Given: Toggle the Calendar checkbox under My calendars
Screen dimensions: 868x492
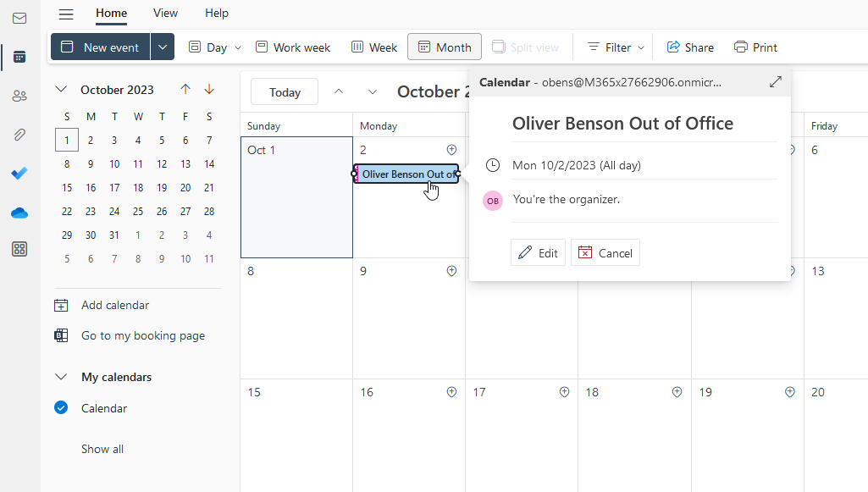Looking at the screenshot, I should point(61,408).
